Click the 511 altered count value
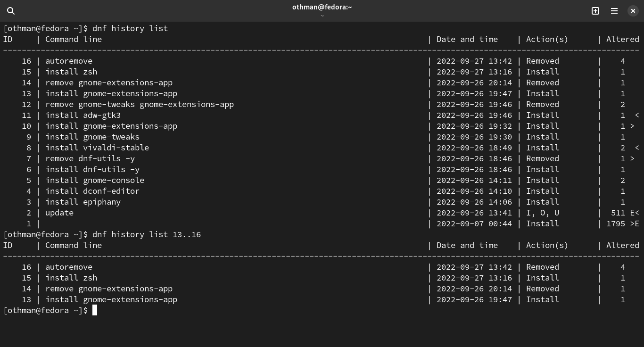This screenshot has width=644, height=347. pyautogui.click(x=618, y=213)
